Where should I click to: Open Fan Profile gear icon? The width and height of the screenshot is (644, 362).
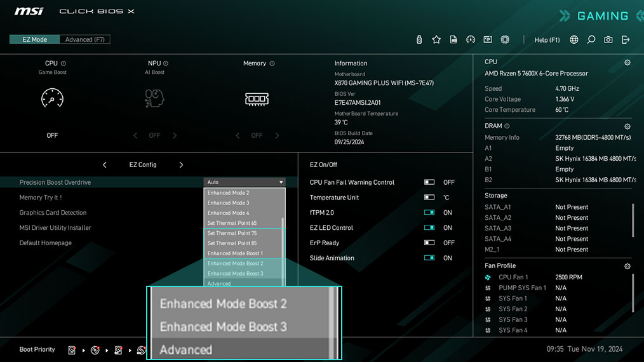point(627,266)
